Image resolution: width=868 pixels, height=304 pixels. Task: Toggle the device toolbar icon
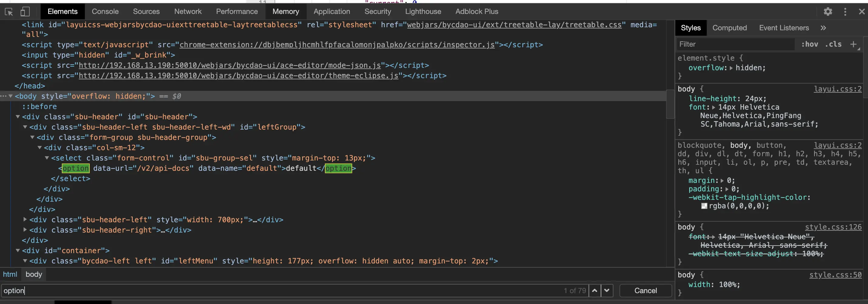tap(25, 12)
